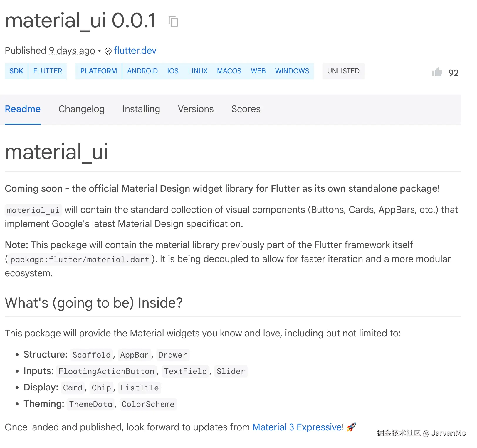This screenshot has height=448, width=477.
Task: Click the verified publisher badge icon
Action: (108, 51)
